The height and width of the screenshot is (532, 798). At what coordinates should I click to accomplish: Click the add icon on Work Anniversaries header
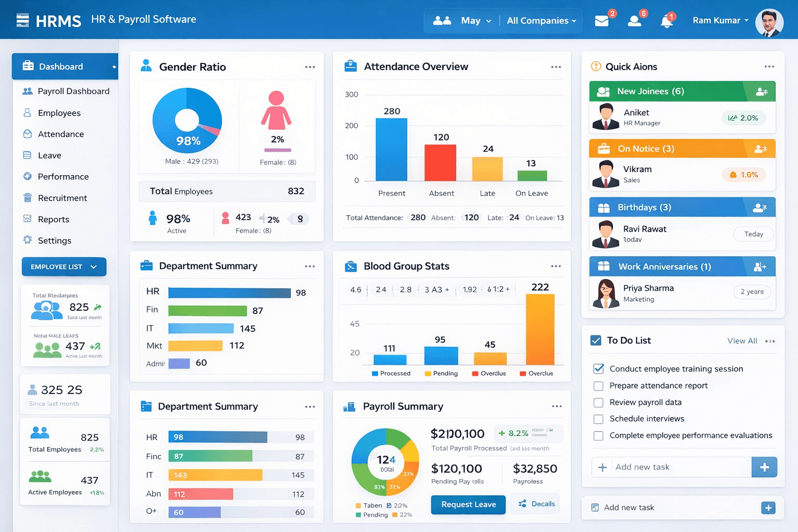pos(760,267)
